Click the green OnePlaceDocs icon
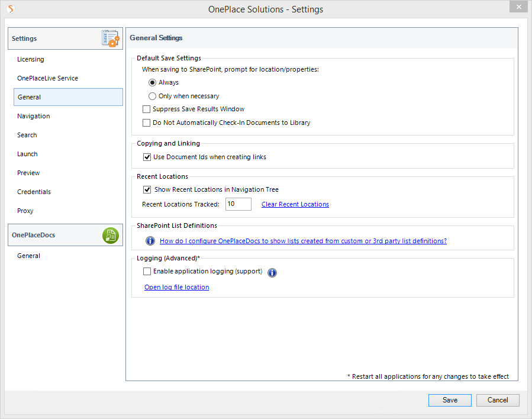The width and height of the screenshot is (532, 419). coord(111,235)
